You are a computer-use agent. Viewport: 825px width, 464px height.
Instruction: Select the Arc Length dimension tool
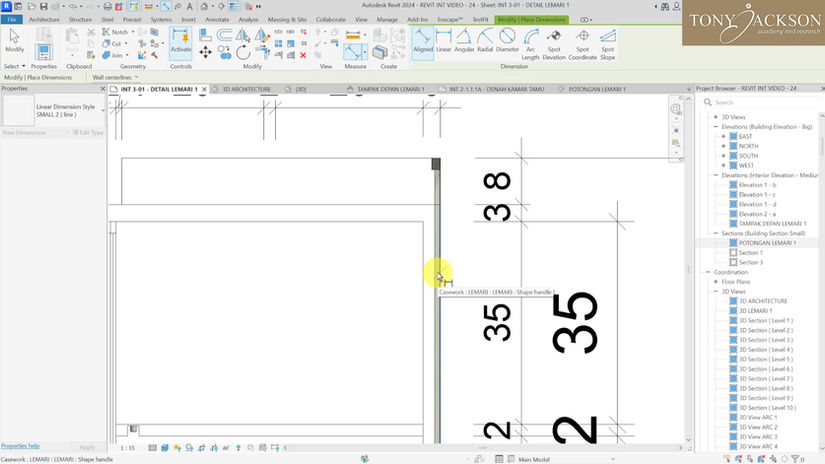point(530,44)
